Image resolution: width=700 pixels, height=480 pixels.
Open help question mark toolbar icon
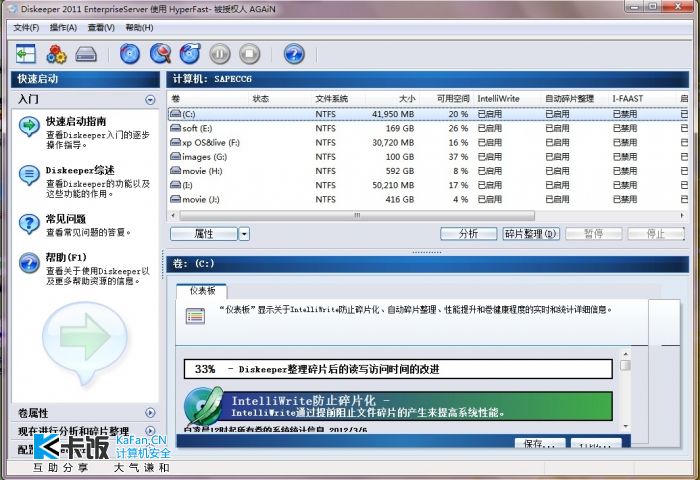(x=294, y=54)
